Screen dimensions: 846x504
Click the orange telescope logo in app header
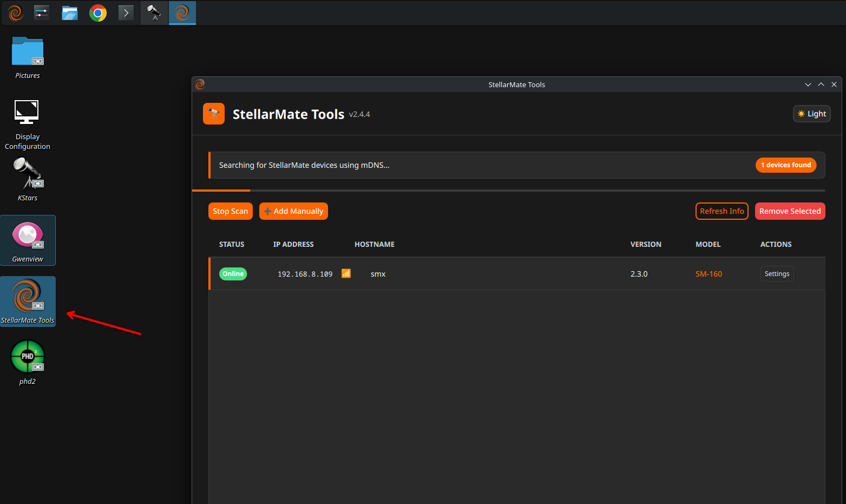(214, 114)
